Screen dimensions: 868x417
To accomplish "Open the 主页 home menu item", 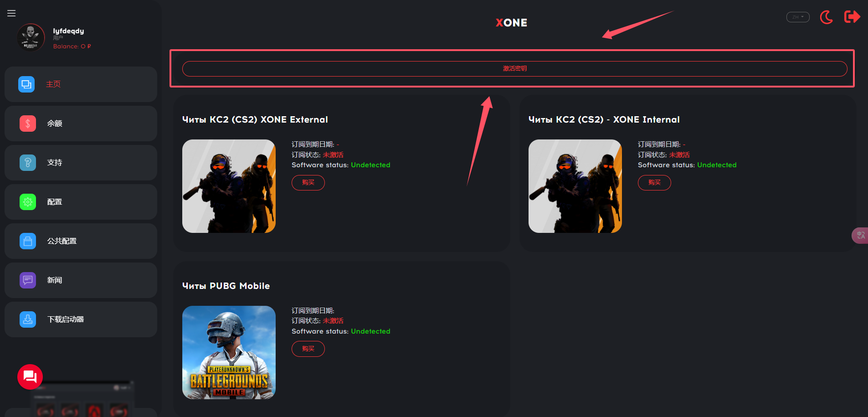I will pyautogui.click(x=53, y=84).
